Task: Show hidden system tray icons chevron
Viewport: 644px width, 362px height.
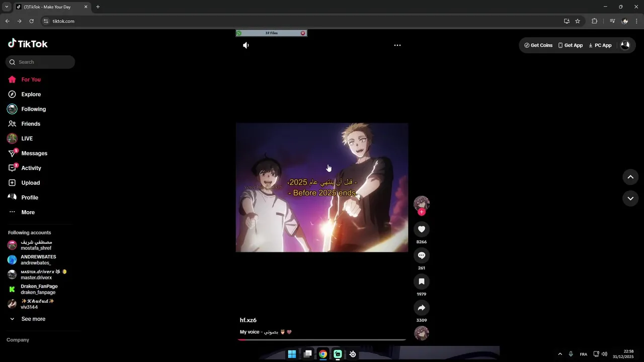Action: [560, 354]
